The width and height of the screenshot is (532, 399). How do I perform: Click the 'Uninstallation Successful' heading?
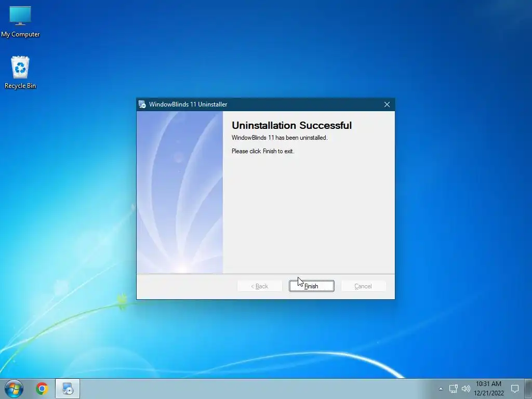coord(291,126)
